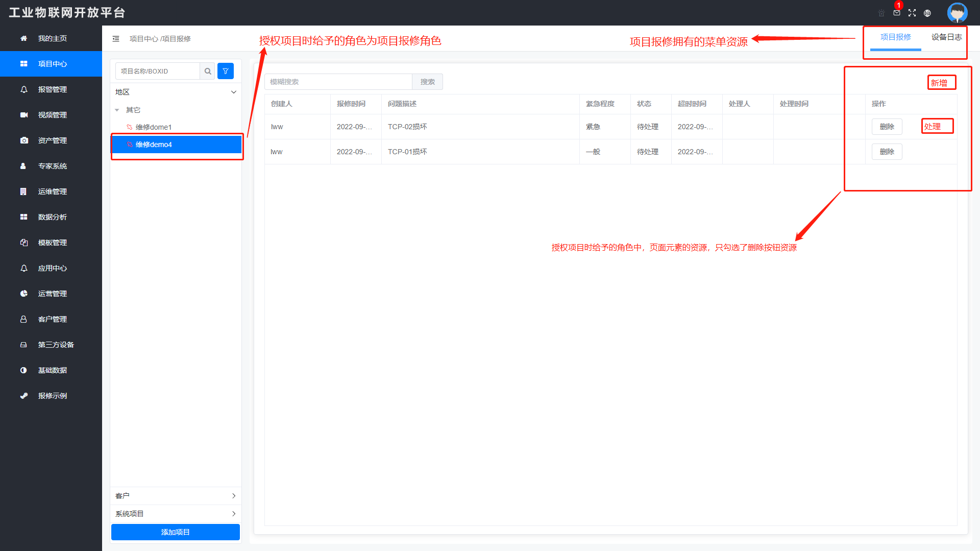This screenshot has width=980, height=551.
Task: Click the printer icon for 第三方设备
Action: click(23, 345)
